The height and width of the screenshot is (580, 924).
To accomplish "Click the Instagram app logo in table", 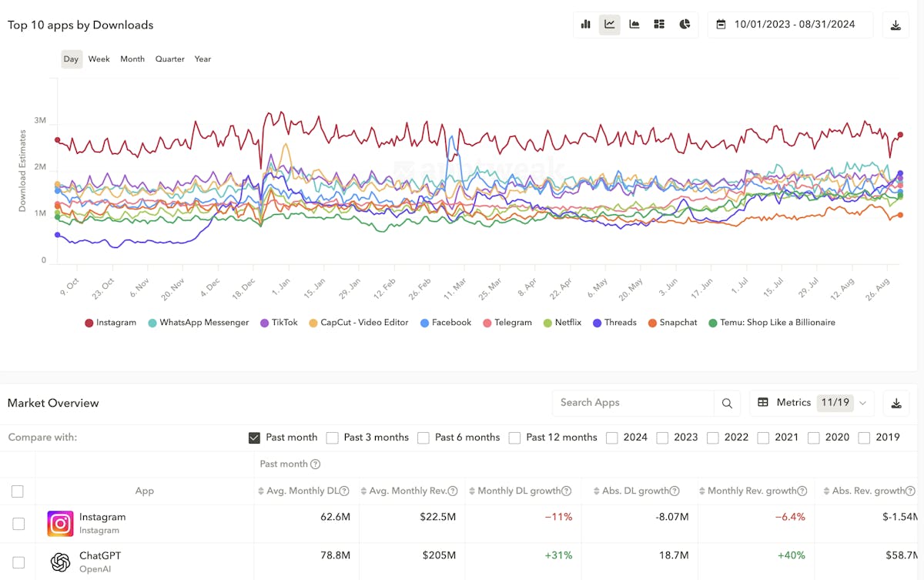I will point(60,524).
